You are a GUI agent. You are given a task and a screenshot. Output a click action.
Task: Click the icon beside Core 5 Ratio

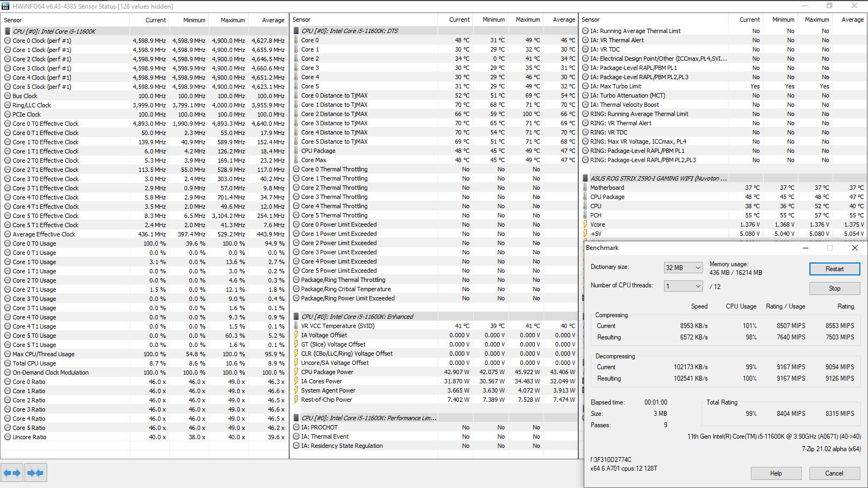point(8,428)
